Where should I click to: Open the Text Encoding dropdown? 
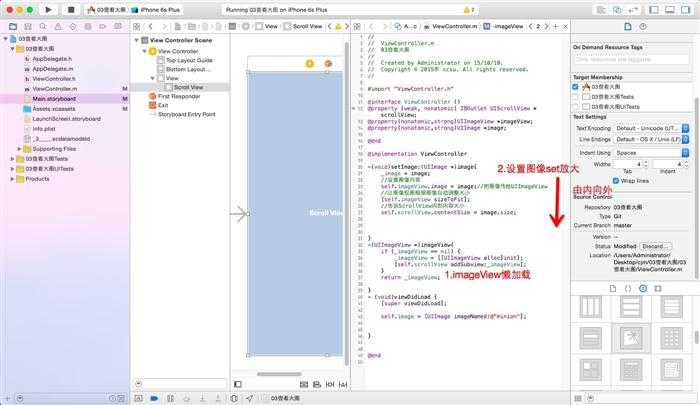(649, 128)
